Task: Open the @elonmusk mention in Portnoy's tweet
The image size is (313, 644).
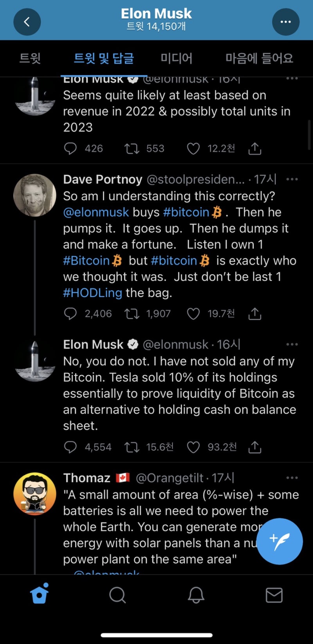Action: click(x=96, y=212)
